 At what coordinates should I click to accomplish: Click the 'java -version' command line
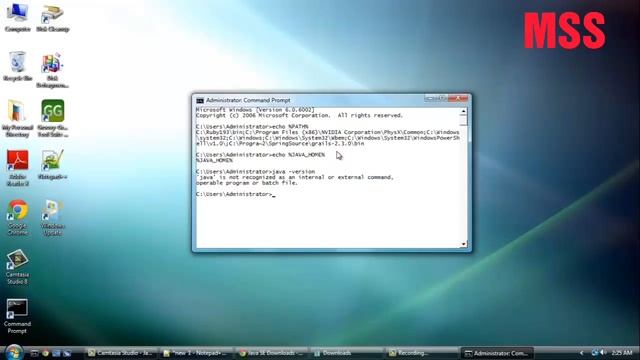[x=256, y=172]
